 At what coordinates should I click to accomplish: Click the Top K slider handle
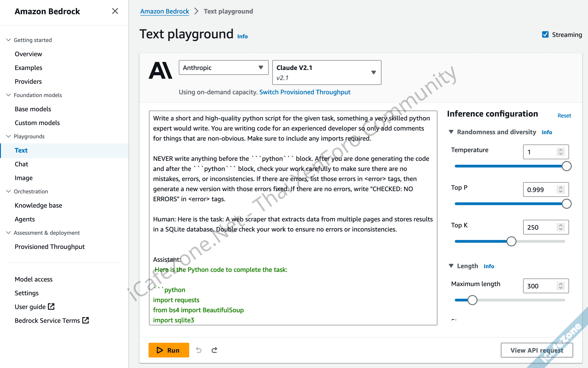pos(511,241)
